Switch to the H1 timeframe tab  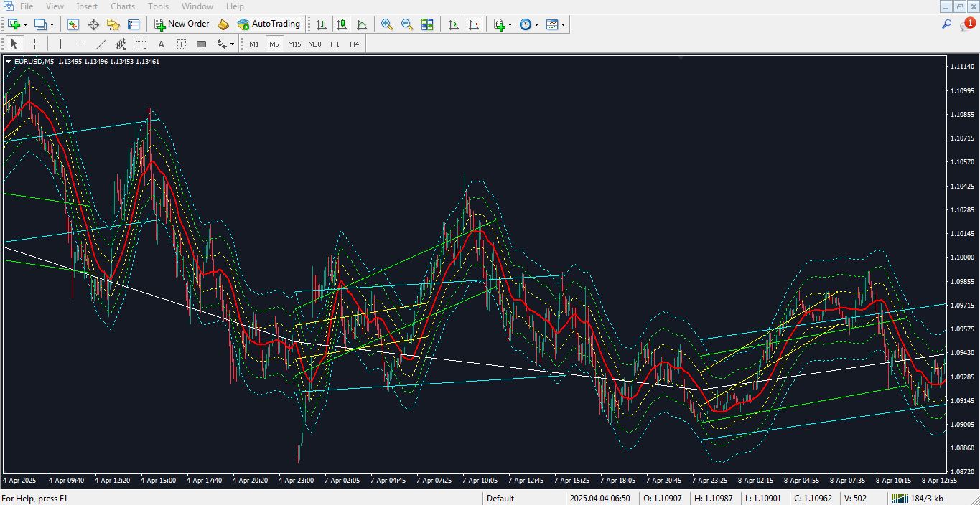click(x=334, y=44)
